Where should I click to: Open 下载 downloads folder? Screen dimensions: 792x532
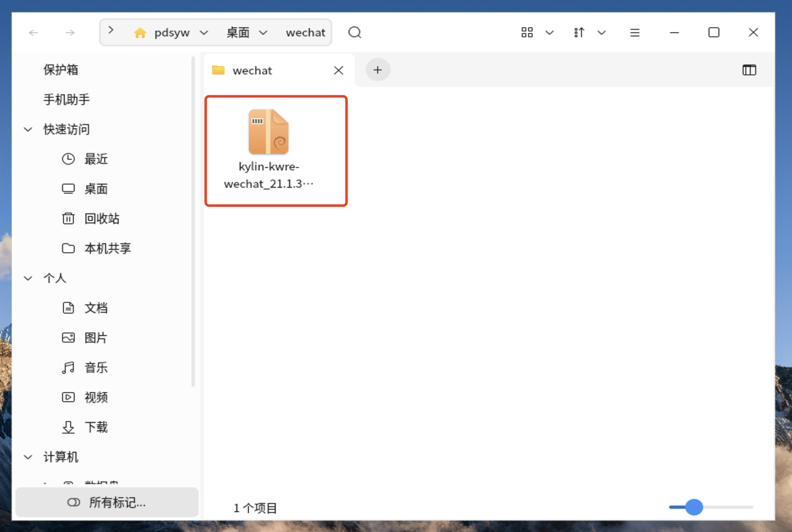[x=96, y=427]
